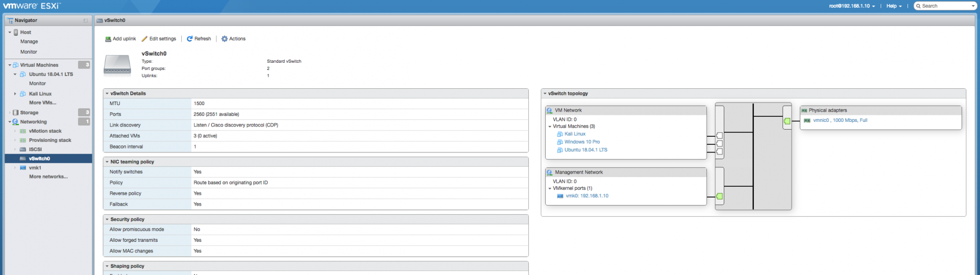Click the green uplink port in topology
This screenshot has height=275, width=980.
click(x=787, y=121)
